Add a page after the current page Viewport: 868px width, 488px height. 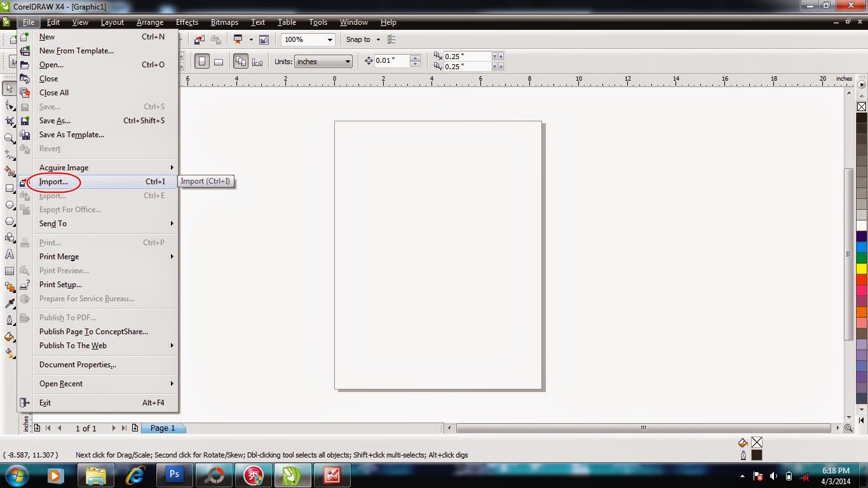(x=135, y=428)
